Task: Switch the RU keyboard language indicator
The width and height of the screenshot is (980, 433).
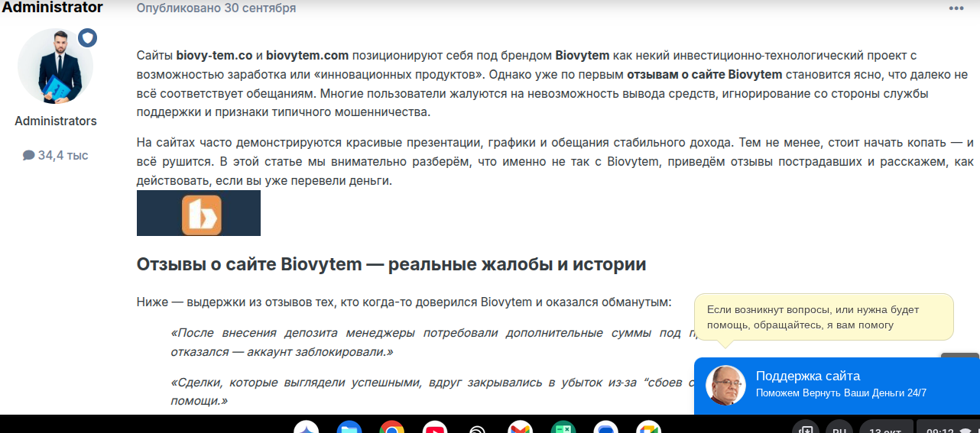Action: tap(839, 428)
